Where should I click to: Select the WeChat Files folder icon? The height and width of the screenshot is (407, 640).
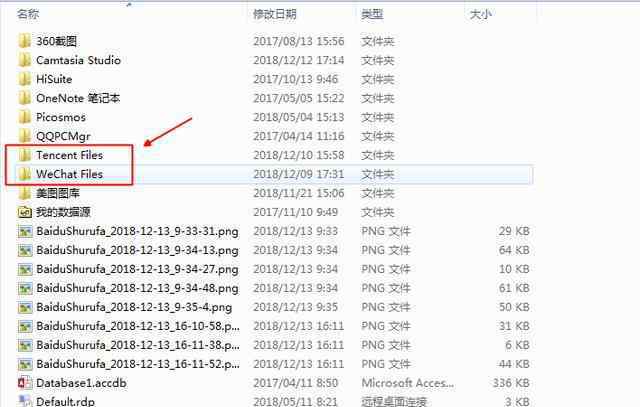[x=24, y=174]
